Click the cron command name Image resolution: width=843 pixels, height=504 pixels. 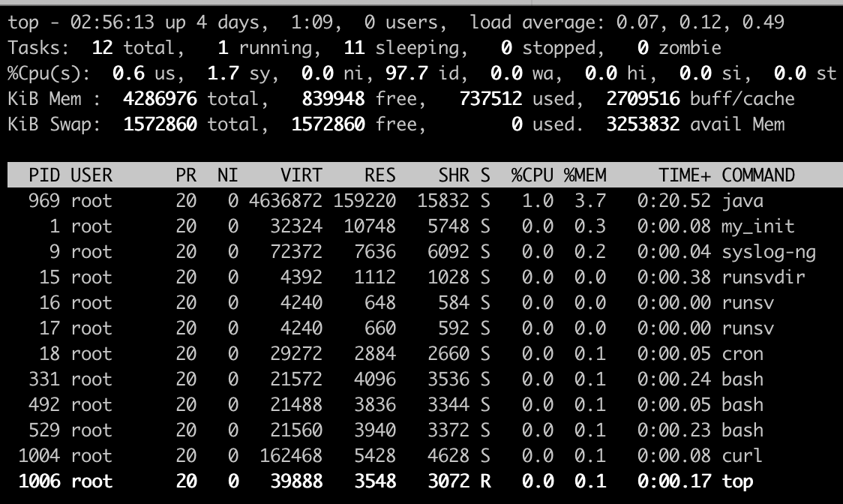(742, 354)
